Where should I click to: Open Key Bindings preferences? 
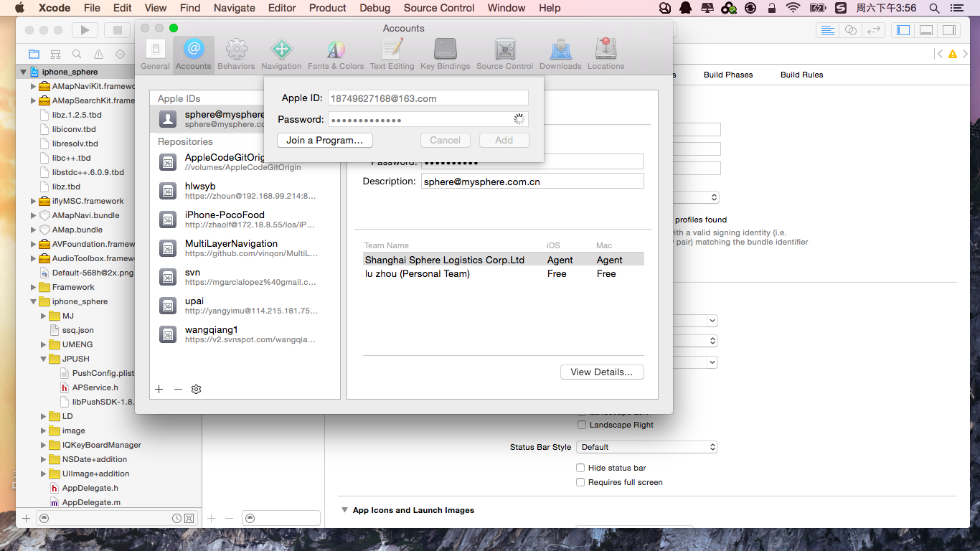point(445,55)
